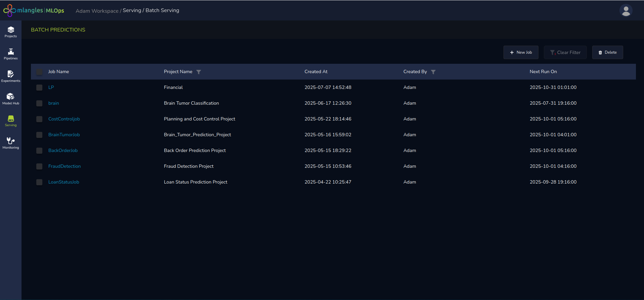Tick the checkbox next to LoanStatusJob

pyautogui.click(x=39, y=182)
